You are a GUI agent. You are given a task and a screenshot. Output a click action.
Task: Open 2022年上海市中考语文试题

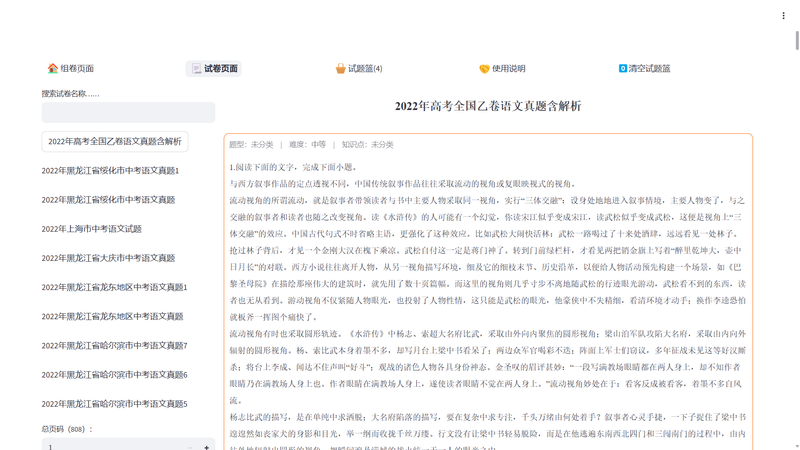click(x=92, y=229)
